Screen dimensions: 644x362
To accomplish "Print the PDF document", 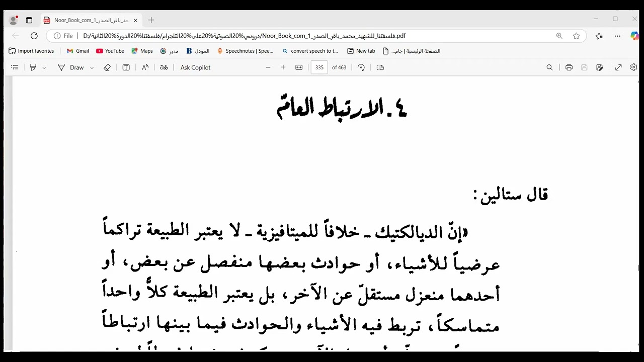I will tap(569, 67).
